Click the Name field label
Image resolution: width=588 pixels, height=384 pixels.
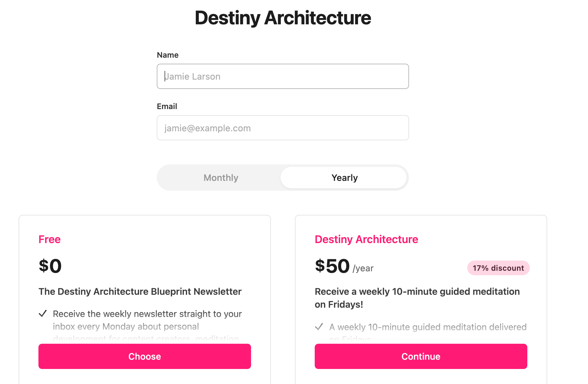pos(168,55)
